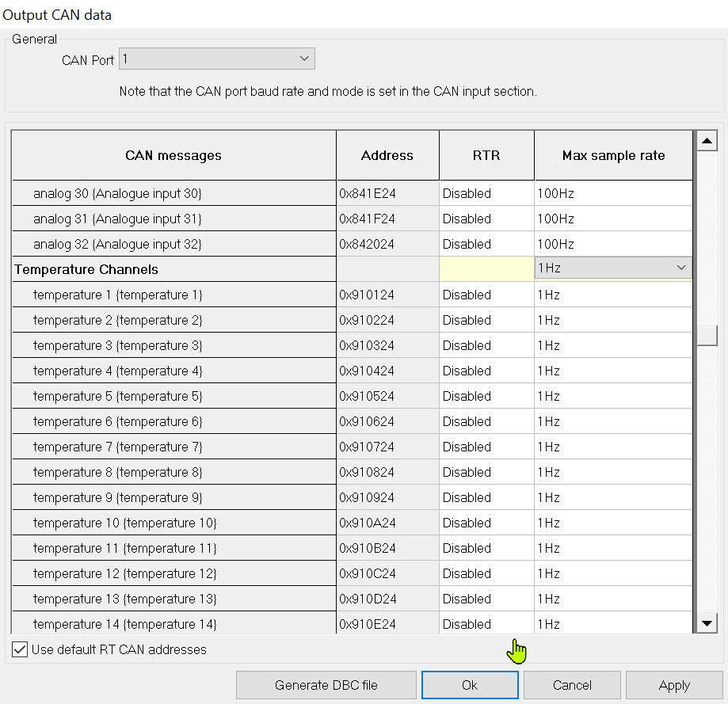Click RTR cell for temperature 14
Image resolution: width=728 pixels, height=704 pixels.
(486, 624)
